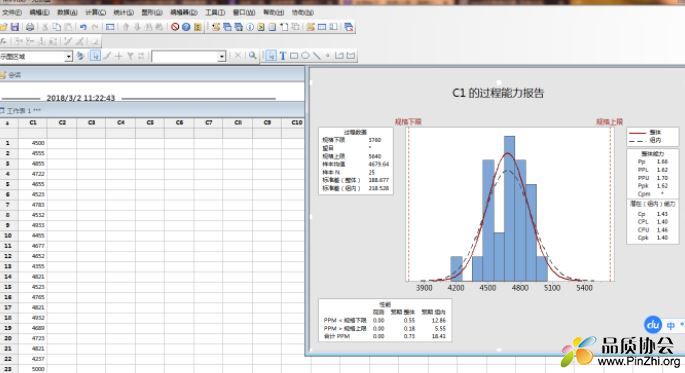Image resolution: width=685 pixels, height=373 pixels.
Task: Open the 文件 (File) menu
Action: [11, 12]
